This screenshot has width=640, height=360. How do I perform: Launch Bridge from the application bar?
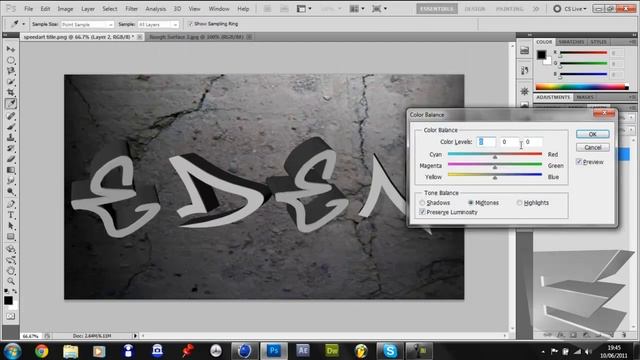267,9
